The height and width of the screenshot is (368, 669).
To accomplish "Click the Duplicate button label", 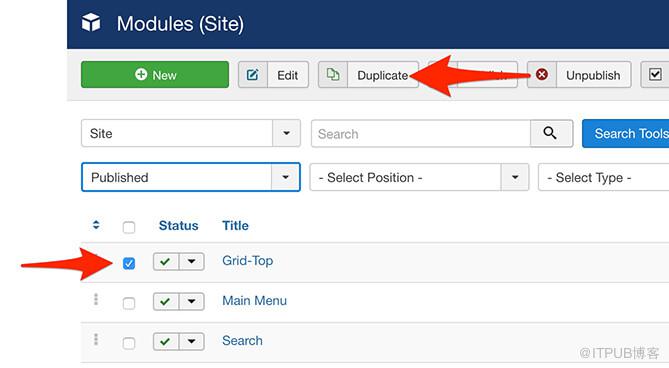I will pos(382,75).
